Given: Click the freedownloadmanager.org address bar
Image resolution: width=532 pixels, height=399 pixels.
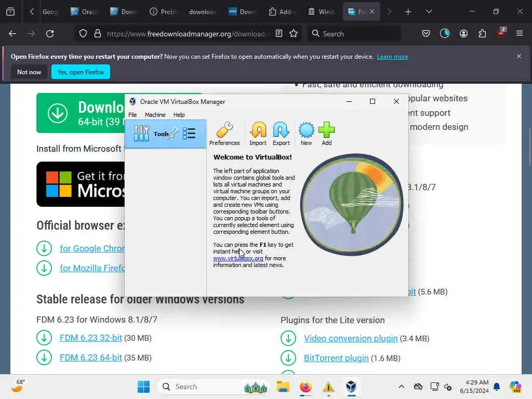Looking at the screenshot, I should [186, 34].
